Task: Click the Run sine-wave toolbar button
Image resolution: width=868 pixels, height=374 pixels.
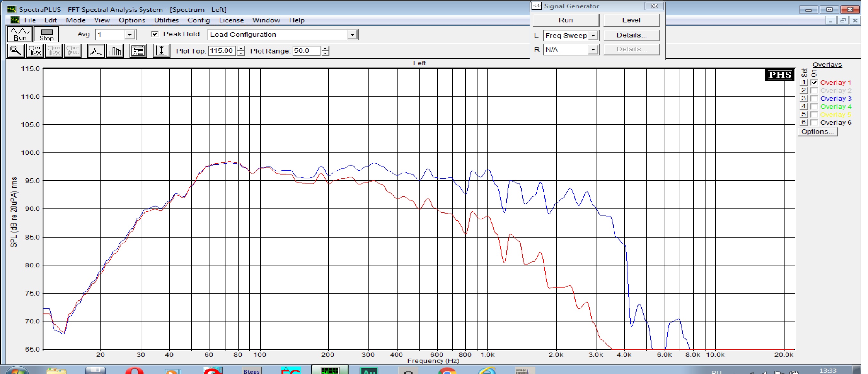Action: (x=20, y=34)
